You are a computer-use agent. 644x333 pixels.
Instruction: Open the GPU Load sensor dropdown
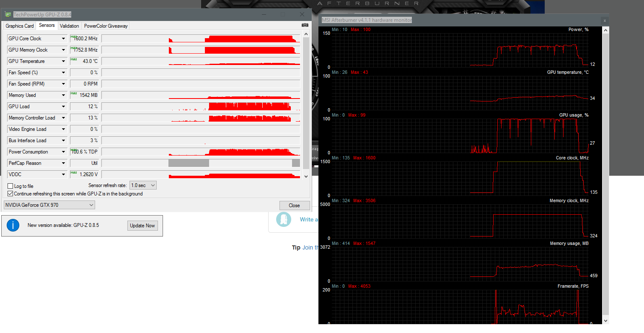(64, 107)
